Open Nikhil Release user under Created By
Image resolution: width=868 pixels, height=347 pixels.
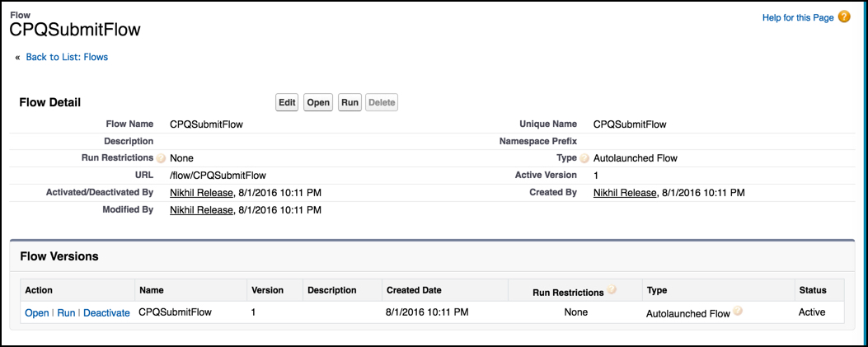point(625,193)
